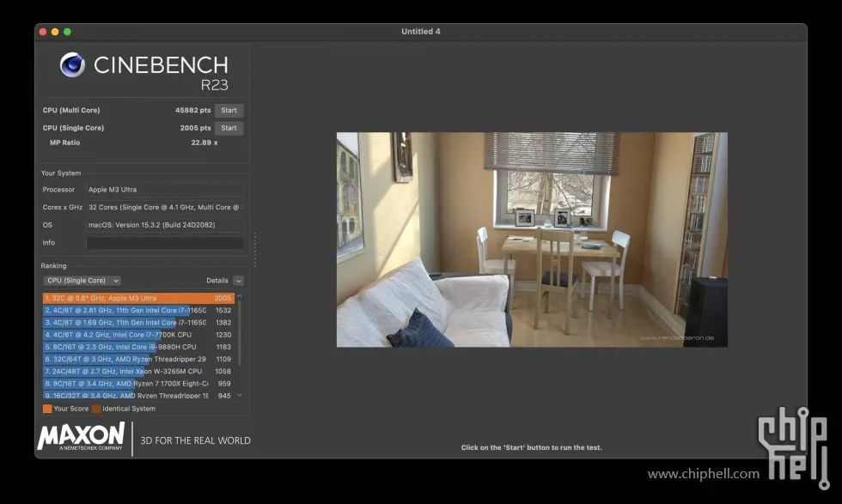Open the CPU (Single Core) ranking dropdown
The height and width of the screenshot is (504, 842).
click(82, 281)
